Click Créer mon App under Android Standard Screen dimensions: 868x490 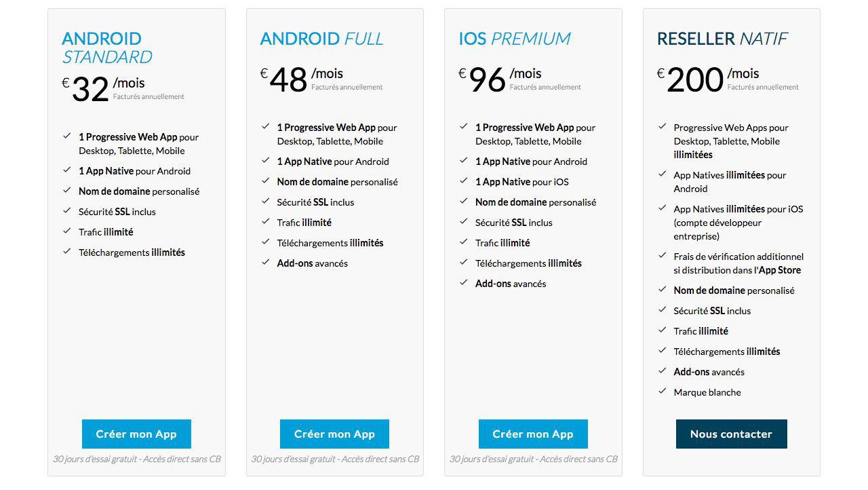point(136,434)
